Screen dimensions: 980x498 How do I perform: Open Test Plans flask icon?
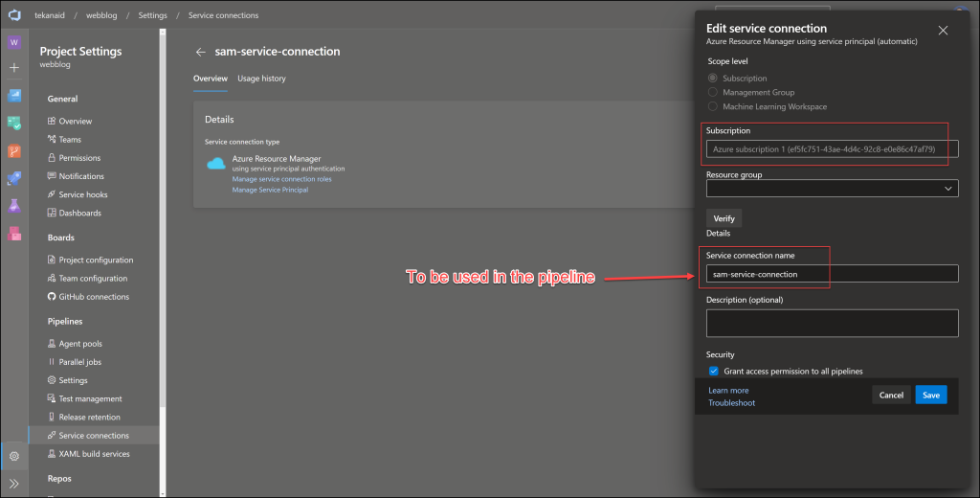point(14,206)
